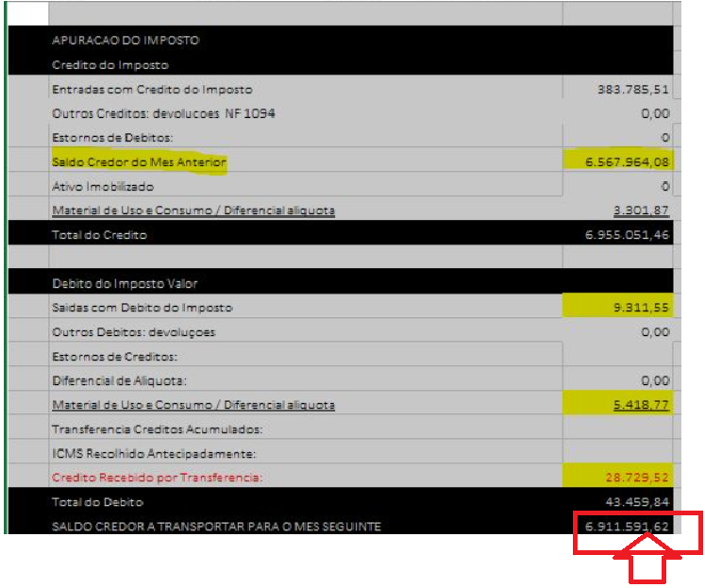This screenshot has height=588, width=705.
Task: Click the 'Ativo Imobilizado' label
Action: (103, 187)
